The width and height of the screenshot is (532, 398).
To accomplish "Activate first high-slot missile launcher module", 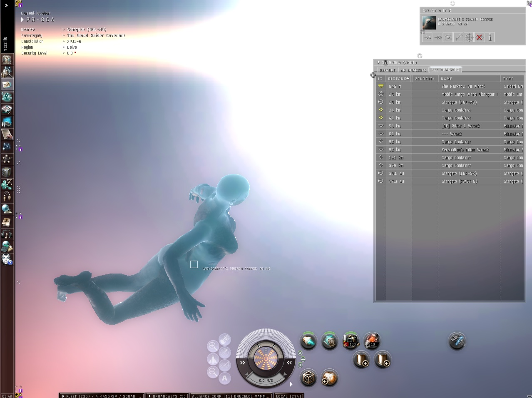I will [308, 341].
